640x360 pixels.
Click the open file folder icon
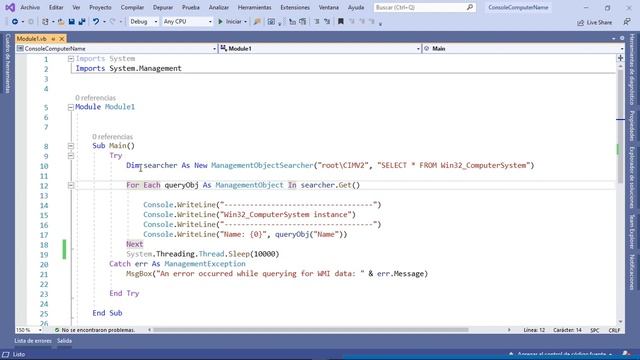click(61, 22)
